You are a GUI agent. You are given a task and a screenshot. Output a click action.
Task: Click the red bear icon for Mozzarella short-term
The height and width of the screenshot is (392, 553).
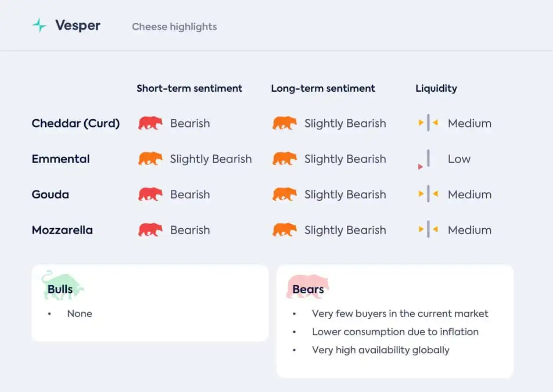(151, 230)
